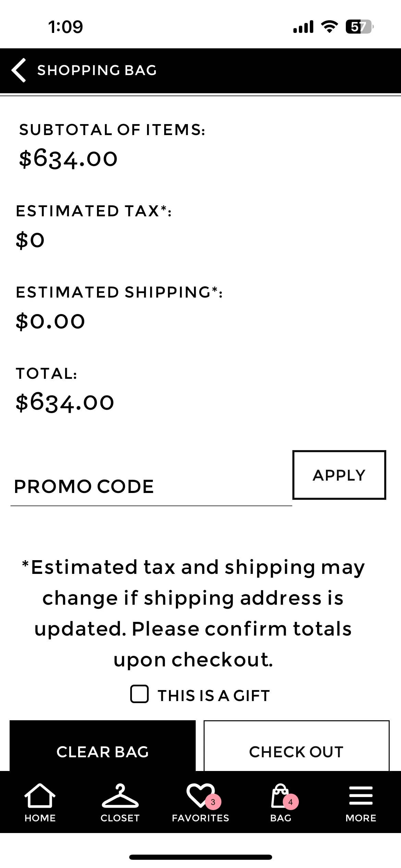The image size is (401, 868).
Task: Tap the battery indicator in status bar
Action: click(x=359, y=27)
